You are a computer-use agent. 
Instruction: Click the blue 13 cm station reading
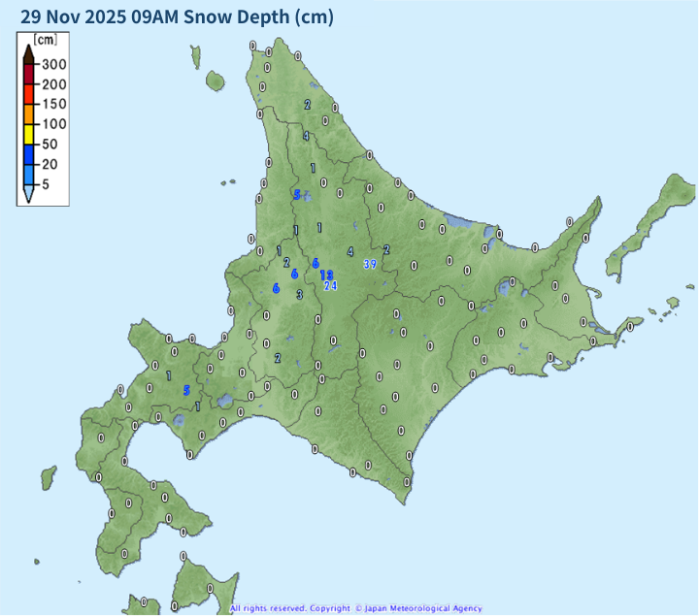pyautogui.click(x=326, y=276)
